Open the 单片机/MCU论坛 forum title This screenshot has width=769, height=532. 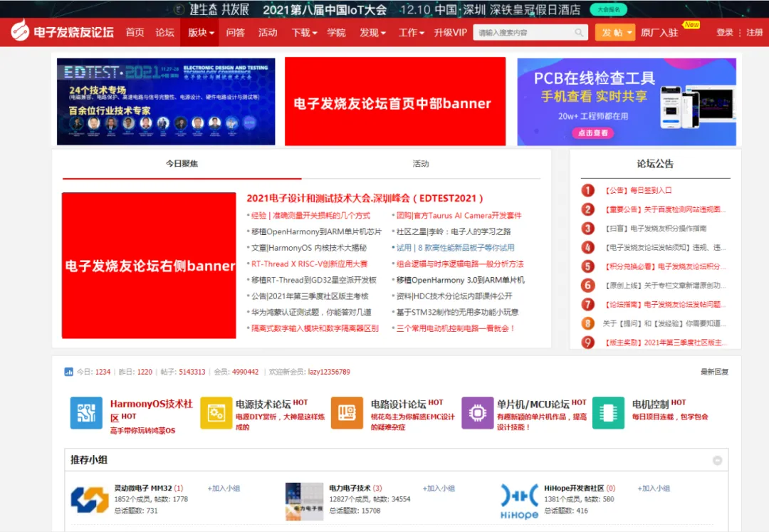click(x=533, y=404)
